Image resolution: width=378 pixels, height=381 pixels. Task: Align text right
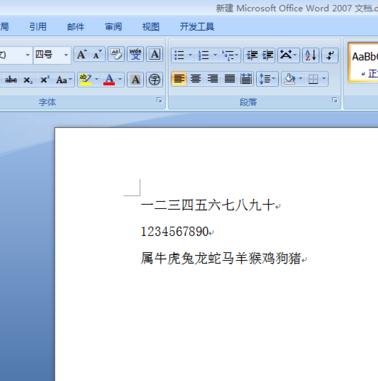pos(212,79)
